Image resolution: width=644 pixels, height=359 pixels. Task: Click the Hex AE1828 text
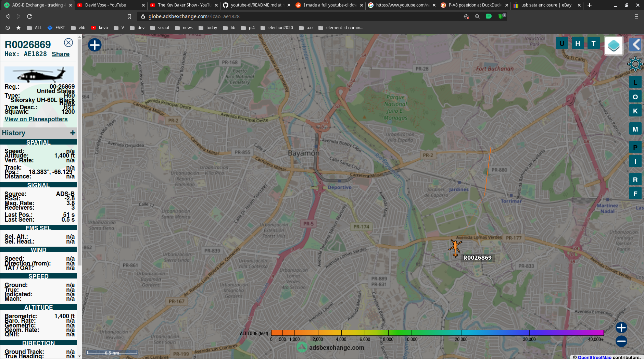click(x=26, y=54)
